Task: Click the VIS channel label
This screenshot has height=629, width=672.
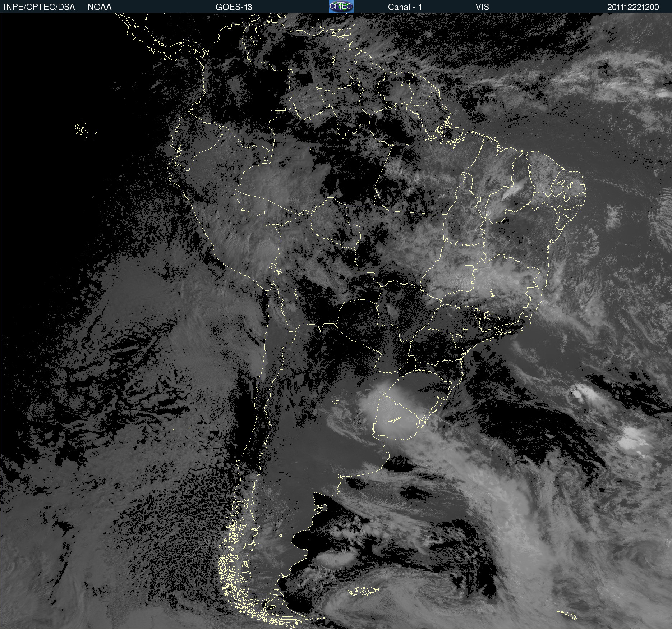Action: click(x=482, y=7)
